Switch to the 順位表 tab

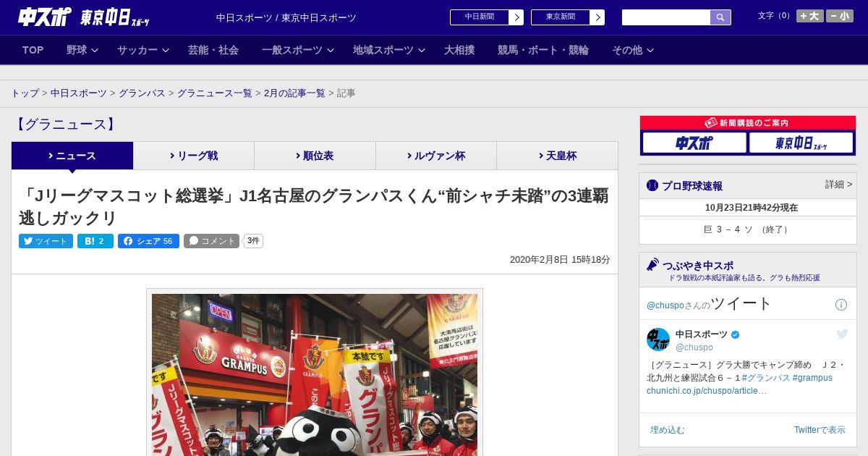point(315,156)
